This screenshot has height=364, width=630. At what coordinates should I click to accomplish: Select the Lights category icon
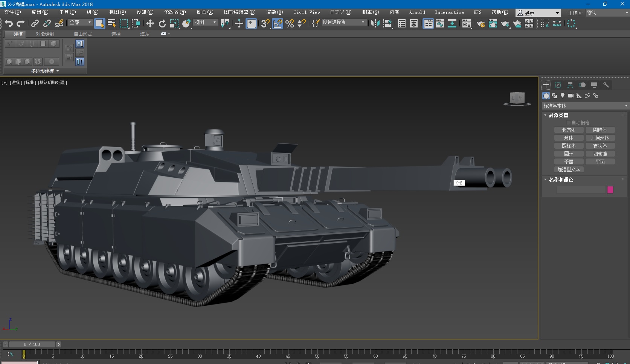coord(563,96)
